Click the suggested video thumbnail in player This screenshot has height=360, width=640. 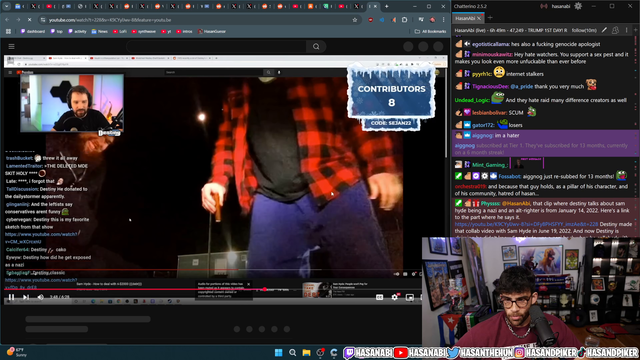point(317,289)
